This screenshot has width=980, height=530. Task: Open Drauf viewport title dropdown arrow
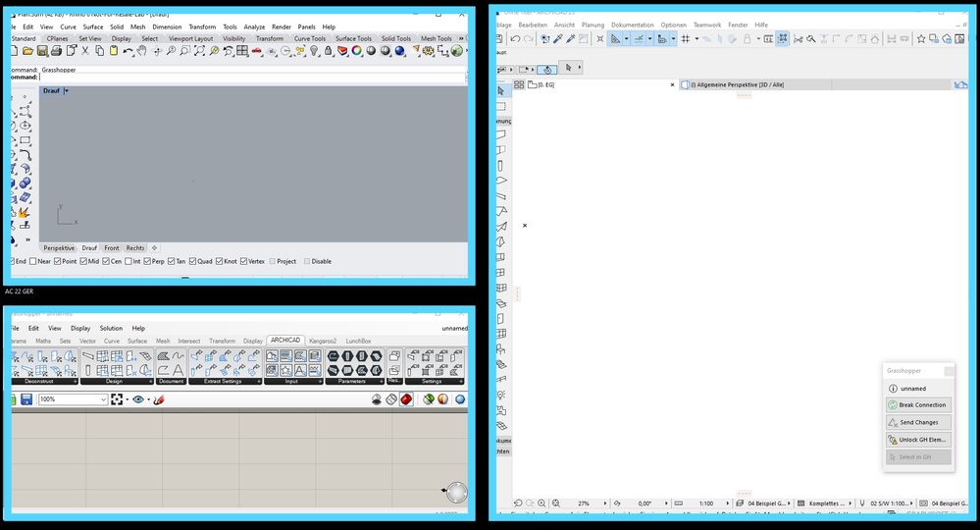pyautogui.click(x=67, y=91)
